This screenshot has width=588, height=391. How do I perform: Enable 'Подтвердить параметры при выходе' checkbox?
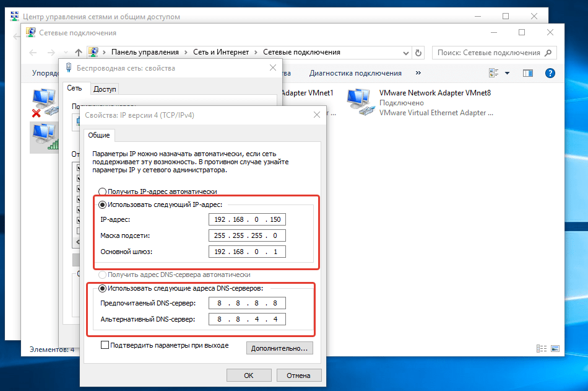105,345
